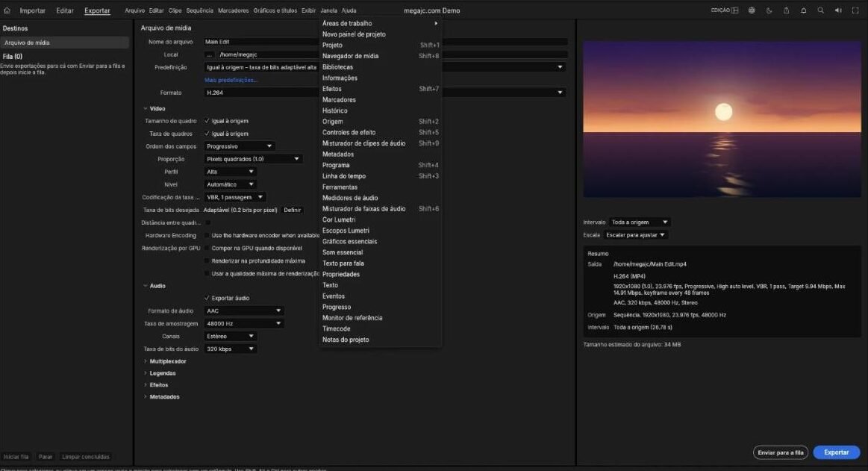Image resolution: width=868 pixels, height=471 pixels.
Task: Click the search magnifier icon
Action: tap(820, 10)
